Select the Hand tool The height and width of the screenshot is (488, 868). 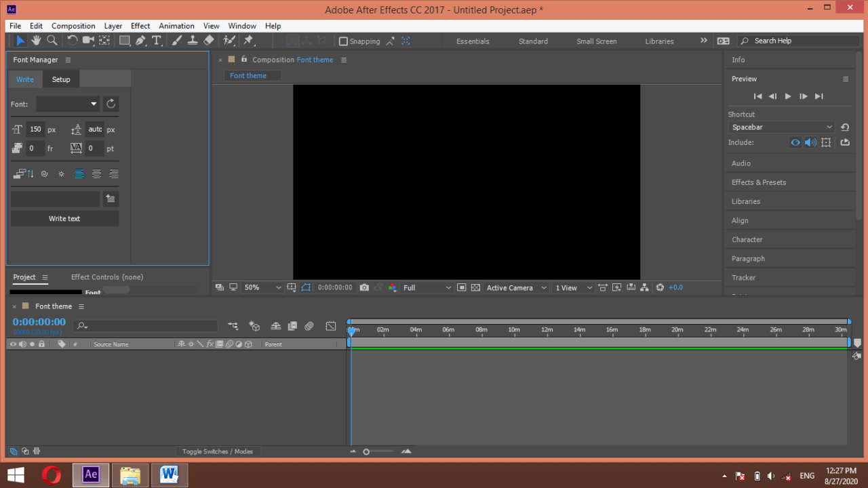pyautogui.click(x=36, y=41)
